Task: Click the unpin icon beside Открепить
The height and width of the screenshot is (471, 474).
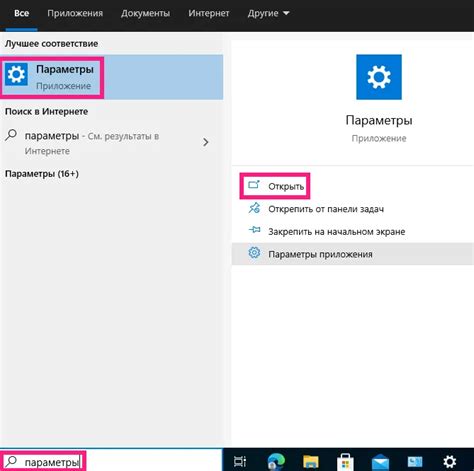Action: pyautogui.click(x=254, y=208)
